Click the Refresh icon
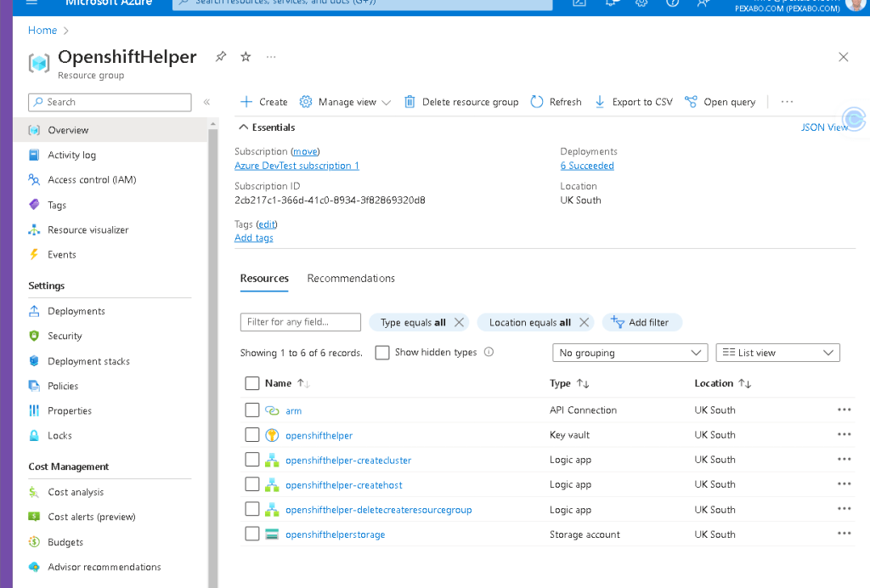 click(x=537, y=102)
